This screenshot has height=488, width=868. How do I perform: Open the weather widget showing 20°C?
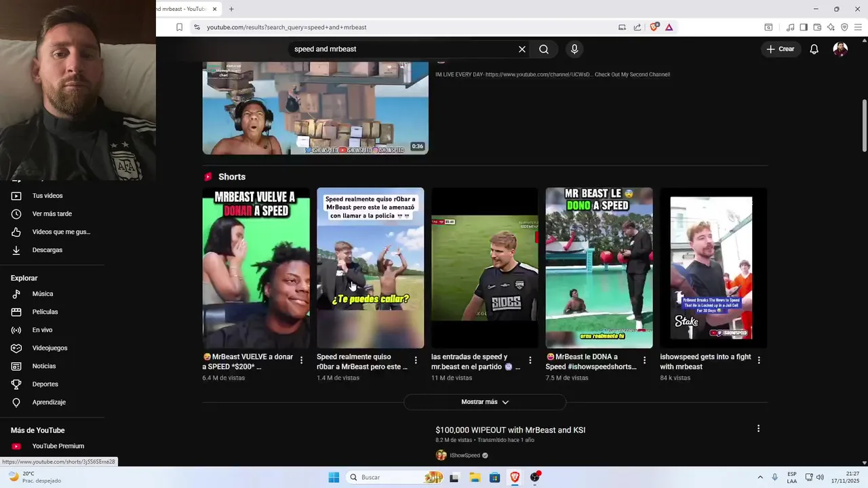34,477
